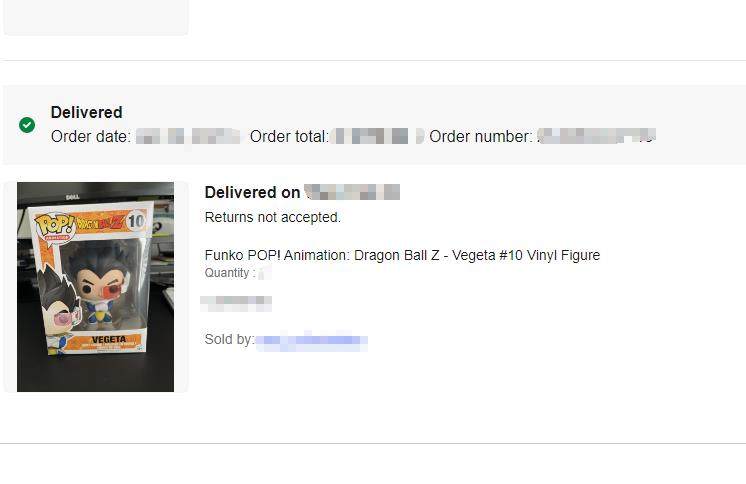The image size is (746, 484).
Task: Click the Delivered on heading
Action: point(252,192)
